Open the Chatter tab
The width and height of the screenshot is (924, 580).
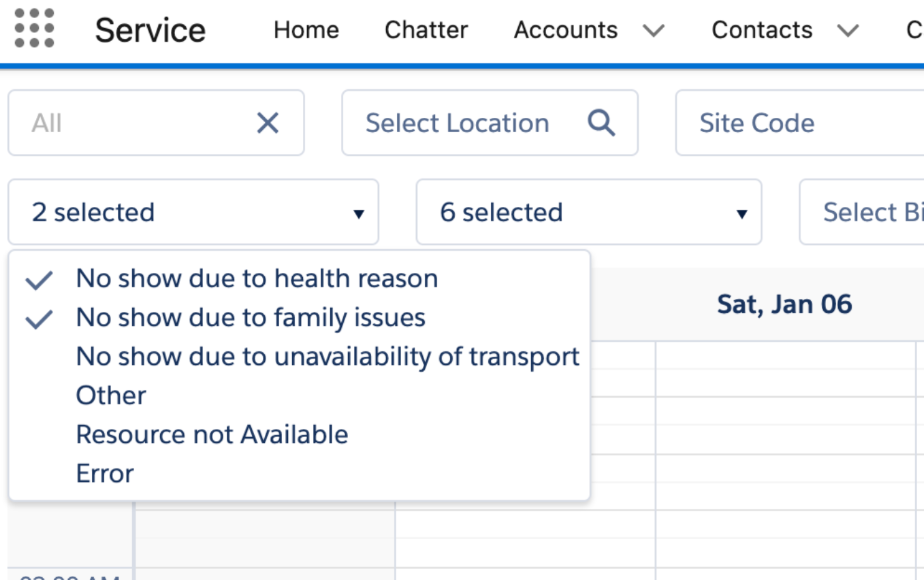click(x=426, y=30)
